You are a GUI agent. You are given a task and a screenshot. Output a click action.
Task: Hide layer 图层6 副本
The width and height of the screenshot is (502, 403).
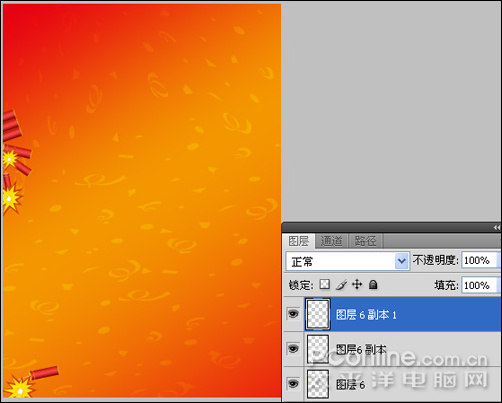293,349
